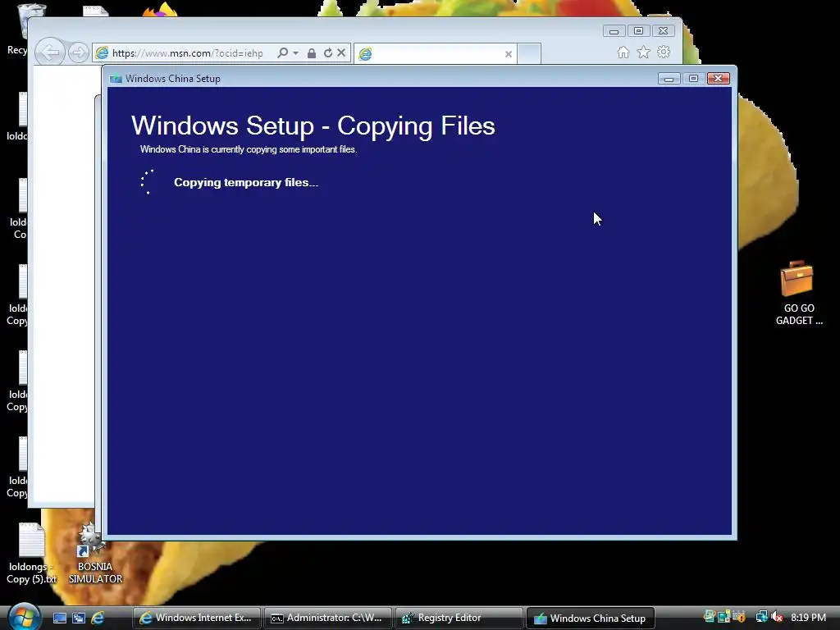Click the Forward arrow in Internet Explorer
Viewport: 840px width, 630px height.
coord(78,53)
